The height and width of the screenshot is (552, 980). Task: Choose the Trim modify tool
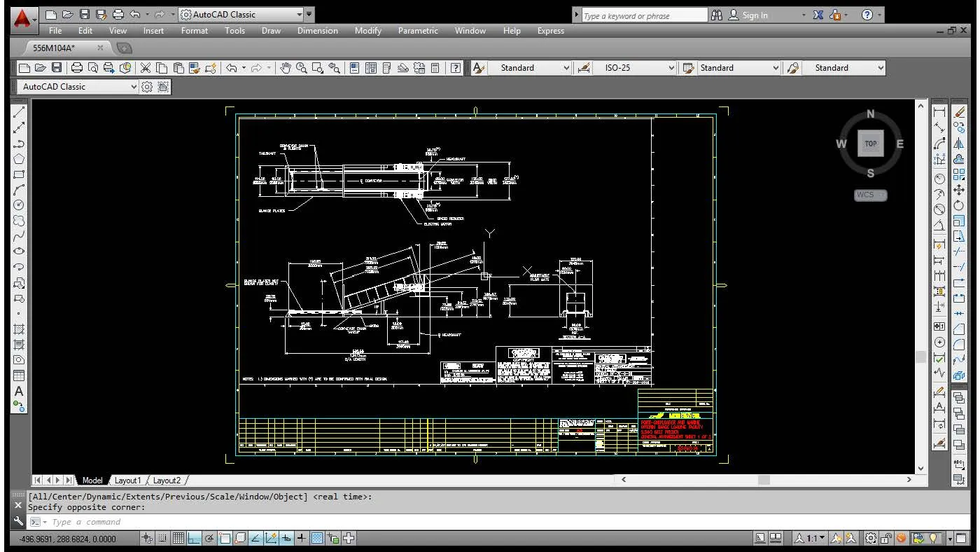click(x=959, y=251)
